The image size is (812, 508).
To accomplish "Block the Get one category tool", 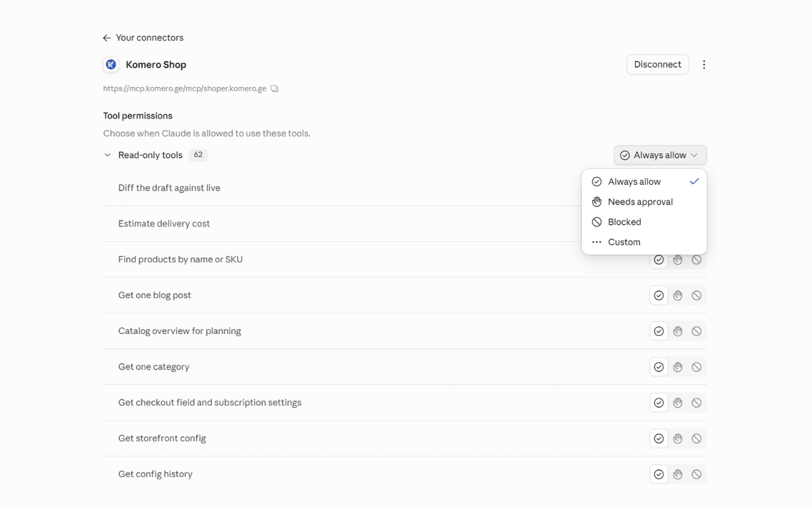I will pos(697,366).
